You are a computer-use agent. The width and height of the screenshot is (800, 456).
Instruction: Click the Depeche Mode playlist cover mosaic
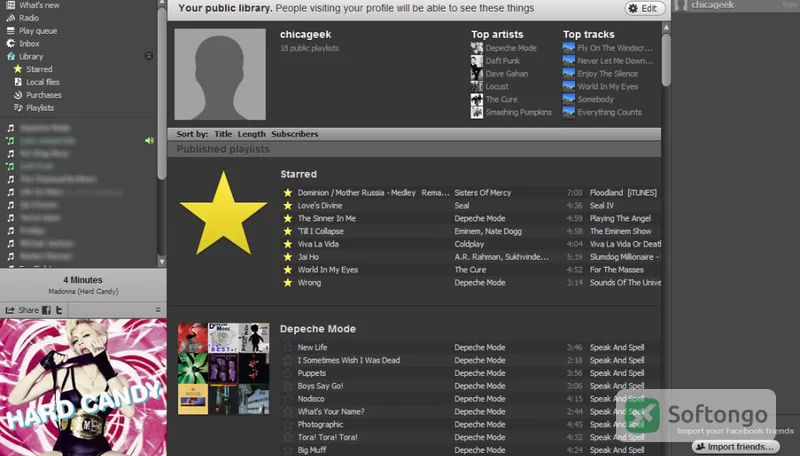[223, 368]
